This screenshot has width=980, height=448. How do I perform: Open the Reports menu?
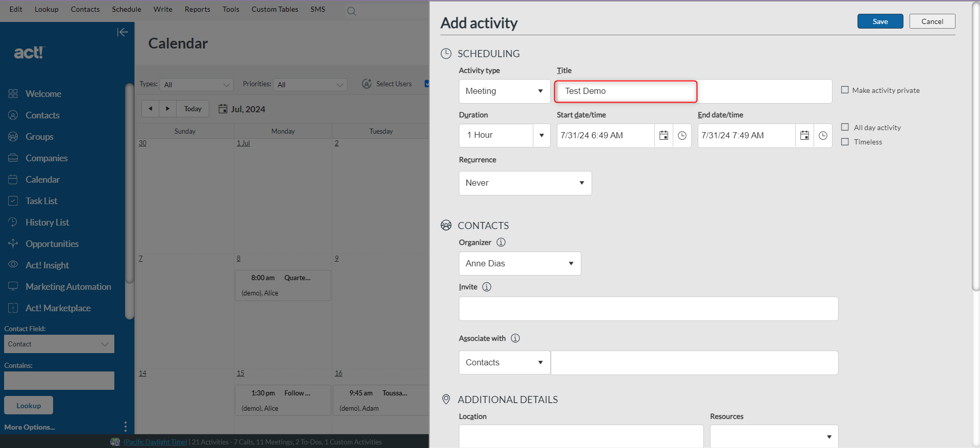pos(197,9)
